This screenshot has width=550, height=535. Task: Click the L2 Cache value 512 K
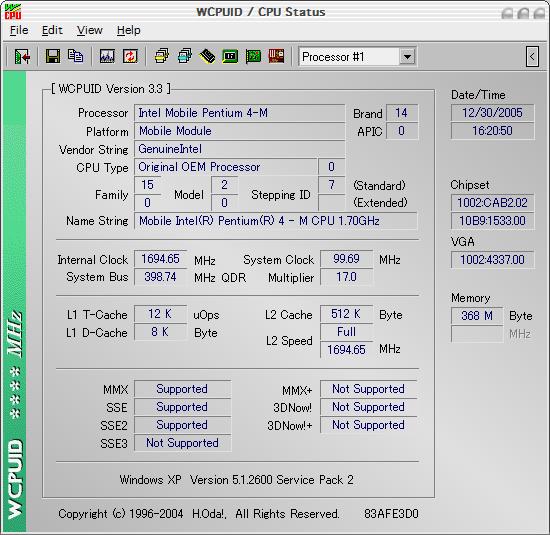(347, 314)
